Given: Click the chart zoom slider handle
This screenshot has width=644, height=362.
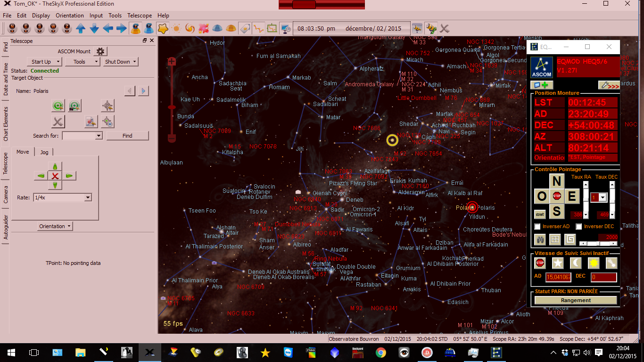Looking at the screenshot, I should coord(172,108).
